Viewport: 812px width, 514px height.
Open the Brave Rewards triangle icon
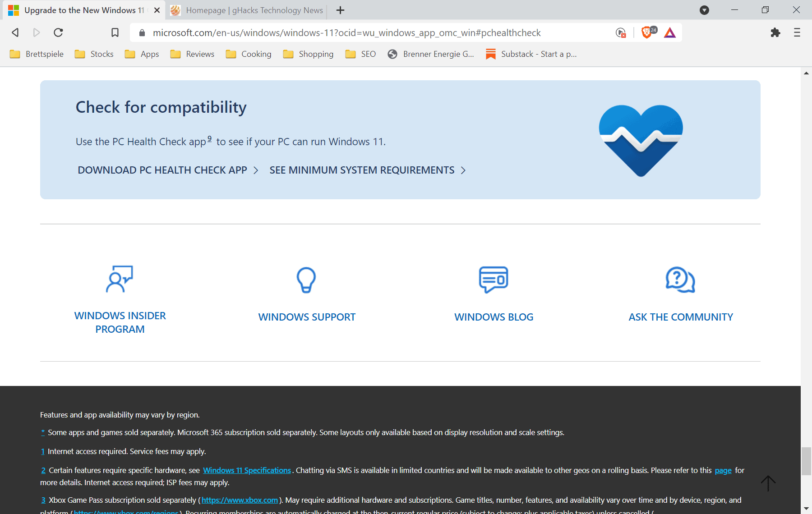coord(670,32)
